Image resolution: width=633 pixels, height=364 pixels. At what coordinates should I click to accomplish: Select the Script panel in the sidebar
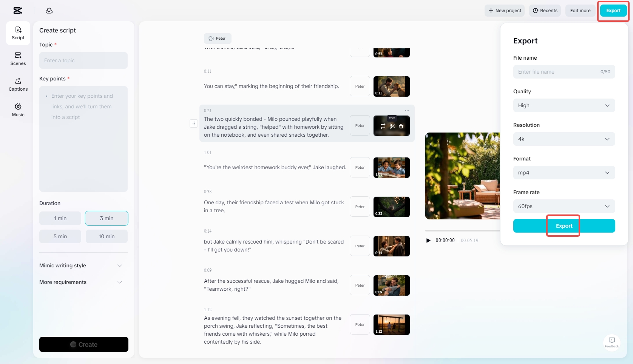pyautogui.click(x=18, y=33)
